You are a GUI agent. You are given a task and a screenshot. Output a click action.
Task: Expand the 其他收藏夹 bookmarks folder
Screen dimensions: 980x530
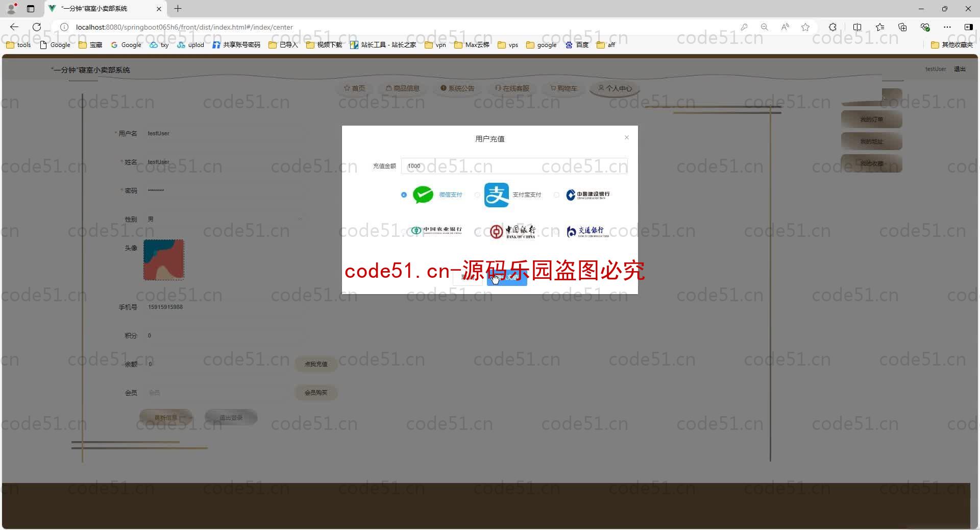[952, 45]
